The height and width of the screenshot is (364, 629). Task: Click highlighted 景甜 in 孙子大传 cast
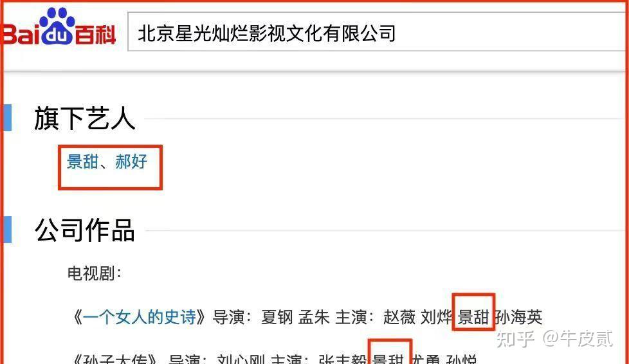(x=388, y=358)
